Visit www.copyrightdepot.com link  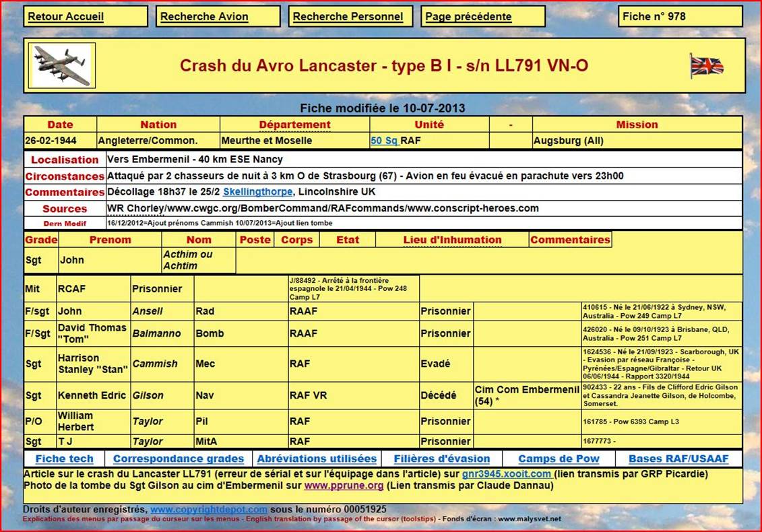tap(209, 510)
